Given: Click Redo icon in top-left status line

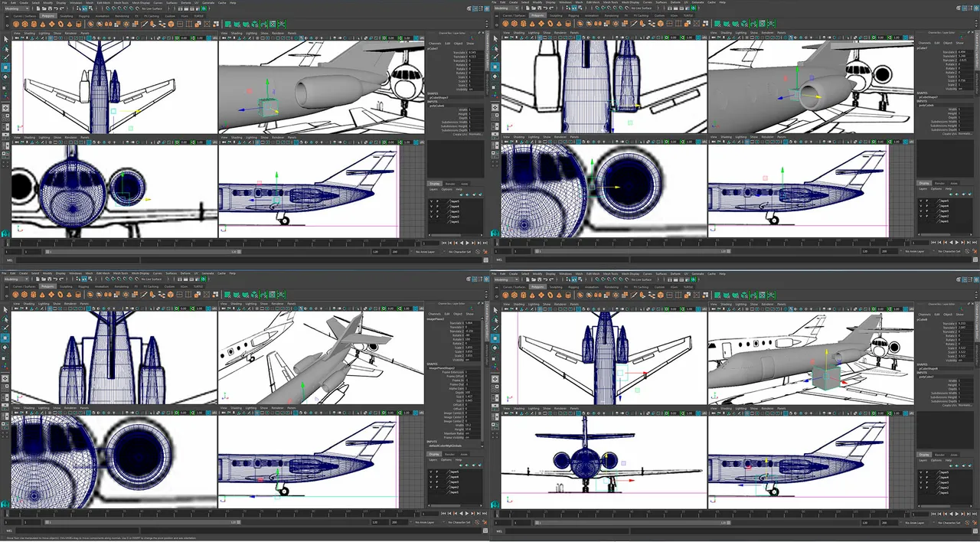Looking at the screenshot, I should pos(62,8).
